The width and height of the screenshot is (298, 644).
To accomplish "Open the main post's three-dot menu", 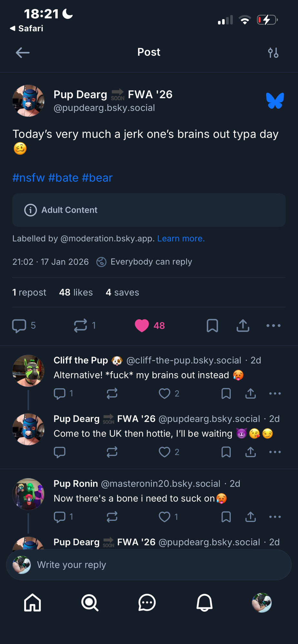I will 273,326.
